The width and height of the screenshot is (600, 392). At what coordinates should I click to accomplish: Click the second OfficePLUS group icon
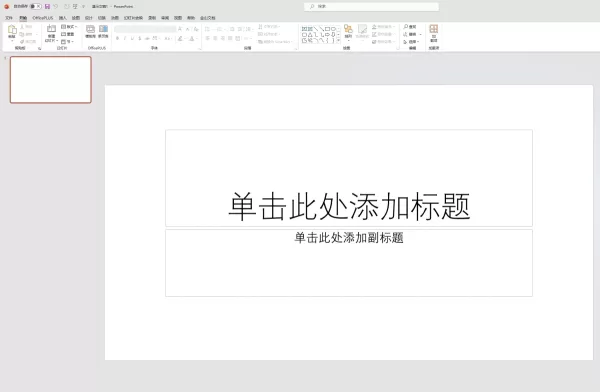pyautogui.click(x=103, y=29)
